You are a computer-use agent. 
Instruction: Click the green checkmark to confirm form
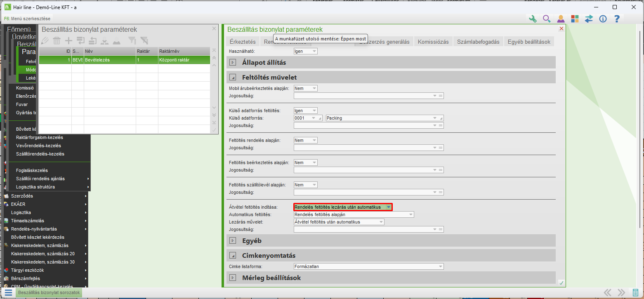tap(561, 283)
